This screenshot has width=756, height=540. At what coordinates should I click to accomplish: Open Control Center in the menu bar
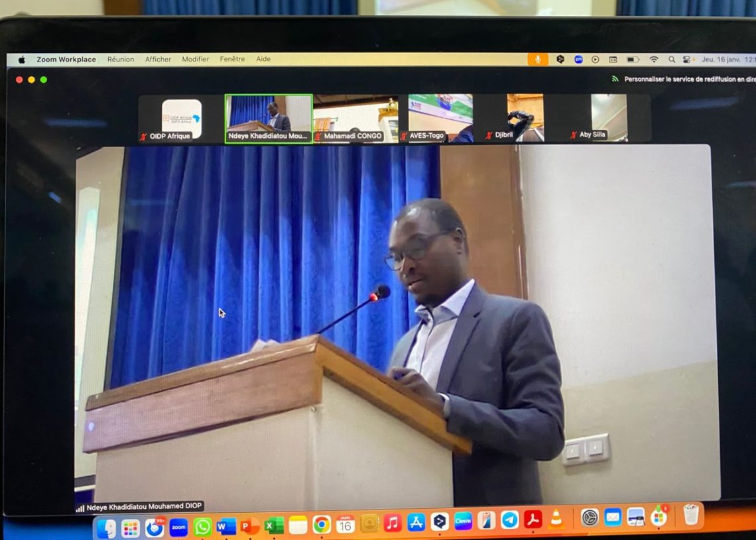coord(686,60)
